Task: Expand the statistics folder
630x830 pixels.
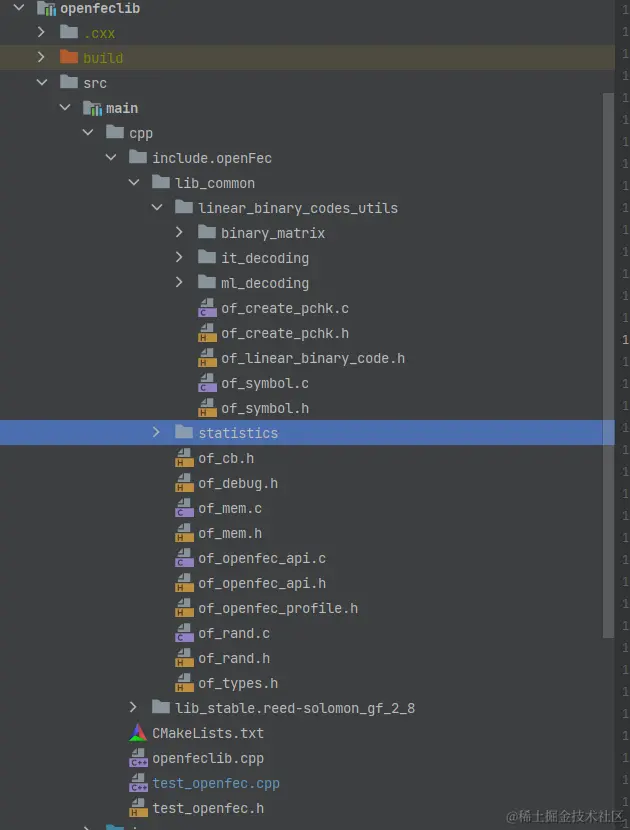Action: (156, 432)
